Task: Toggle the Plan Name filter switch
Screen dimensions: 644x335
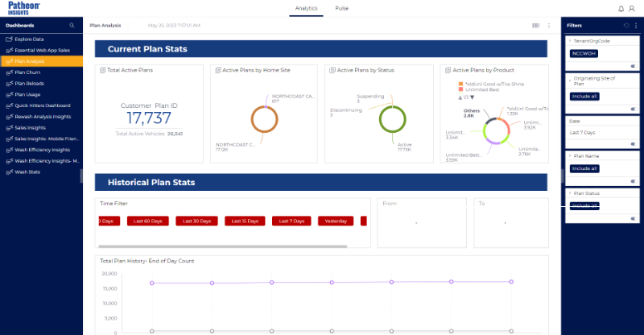Action: point(633,181)
